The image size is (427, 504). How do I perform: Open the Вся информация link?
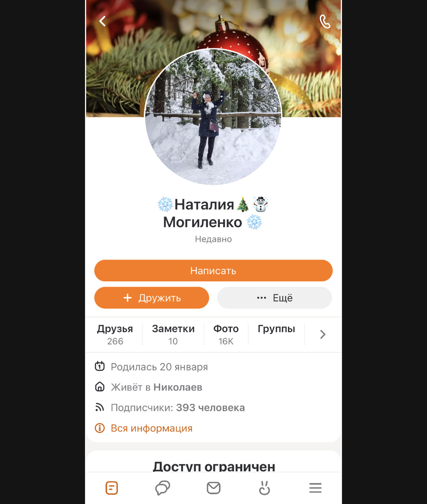click(x=151, y=428)
